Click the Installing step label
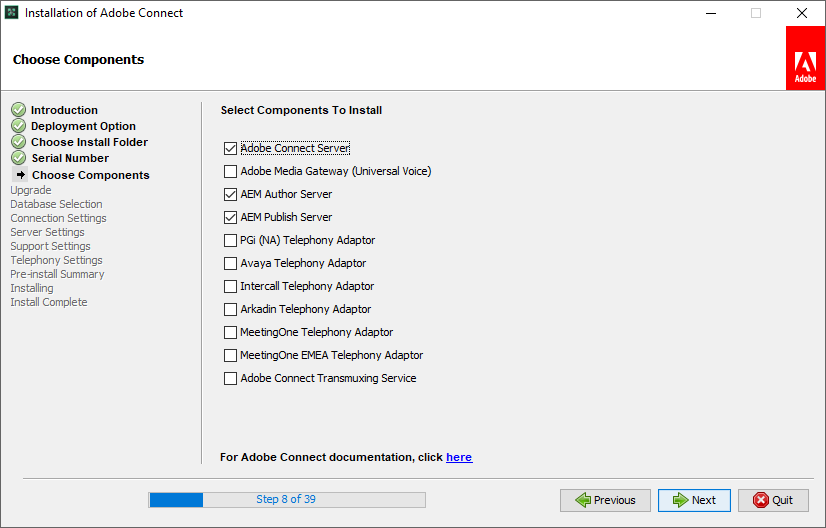Image resolution: width=826 pixels, height=528 pixels. point(32,288)
